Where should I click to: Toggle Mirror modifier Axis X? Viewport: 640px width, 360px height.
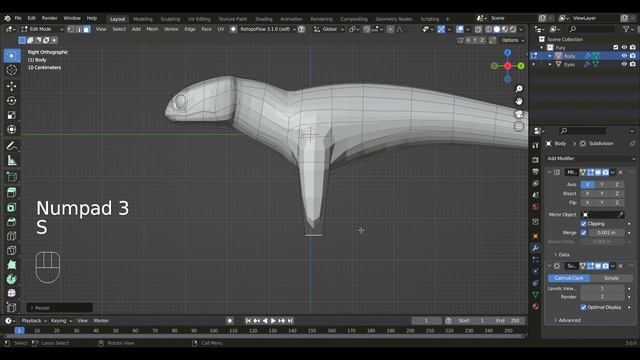click(587, 184)
